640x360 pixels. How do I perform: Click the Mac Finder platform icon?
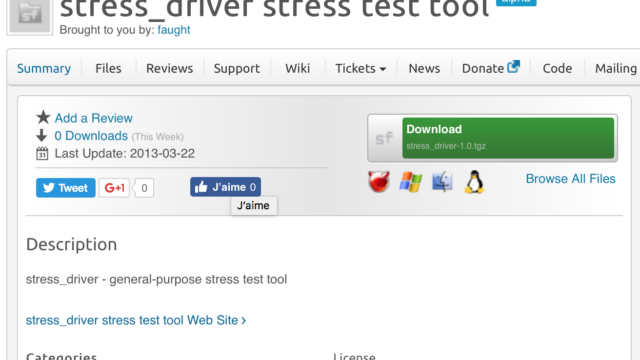tap(442, 182)
